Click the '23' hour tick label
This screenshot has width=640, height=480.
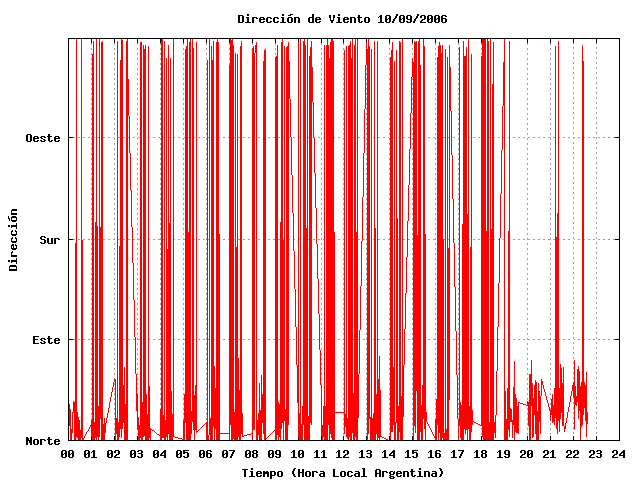(596, 454)
